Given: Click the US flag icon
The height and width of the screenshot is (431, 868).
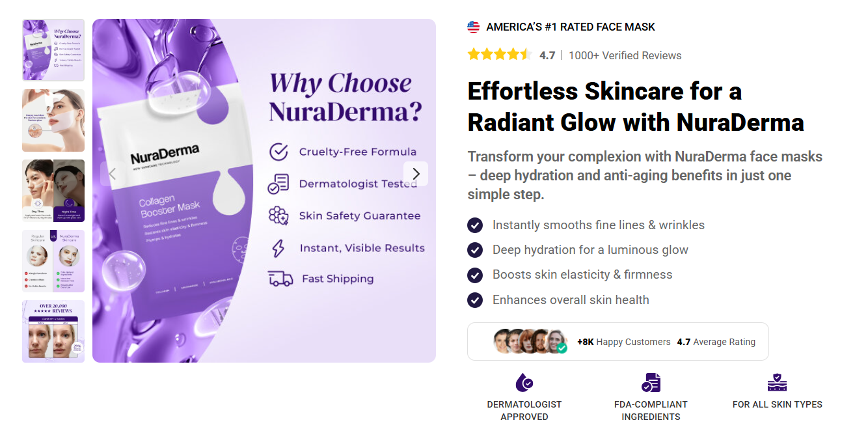Looking at the screenshot, I should [x=473, y=27].
